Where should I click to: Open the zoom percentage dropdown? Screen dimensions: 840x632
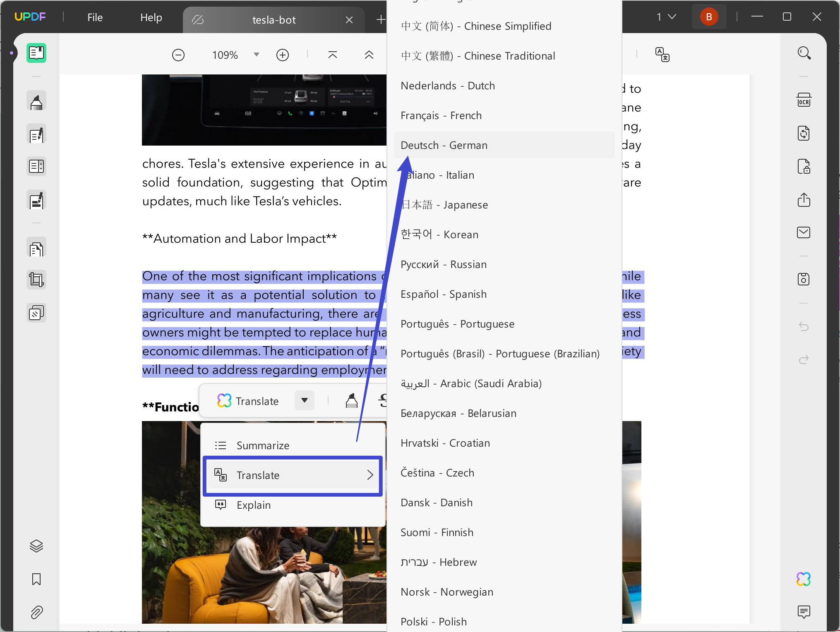(x=256, y=54)
